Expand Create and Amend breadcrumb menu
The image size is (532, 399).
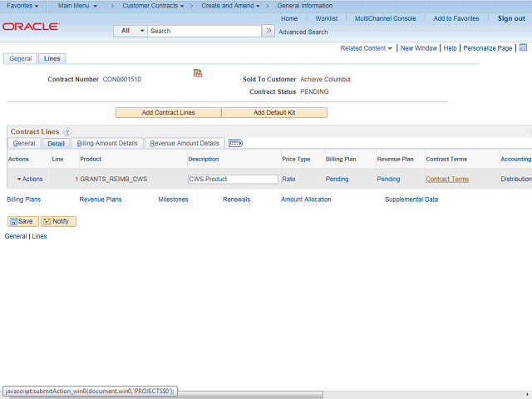click(x=231, y=6)
